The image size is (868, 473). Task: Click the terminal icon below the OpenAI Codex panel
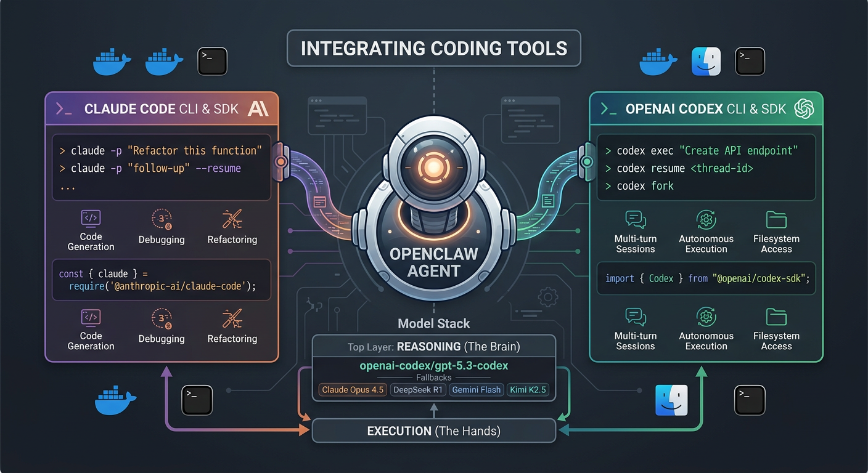click(750, 400)
